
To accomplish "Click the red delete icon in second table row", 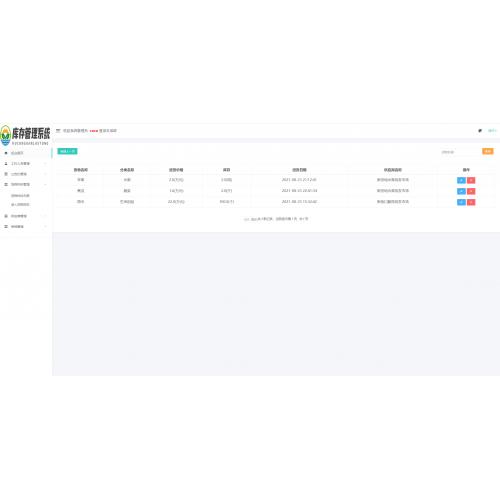I will (471, 191).
